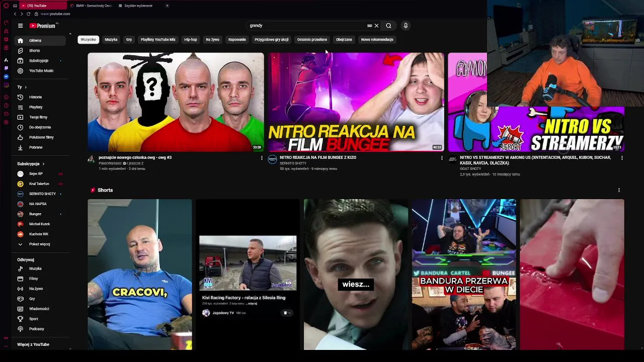Viewport: 644px width, 362px height.
Task: Open the NA HAPSA channel subscription
Action: pyautogui.click(x=40, y=204)
